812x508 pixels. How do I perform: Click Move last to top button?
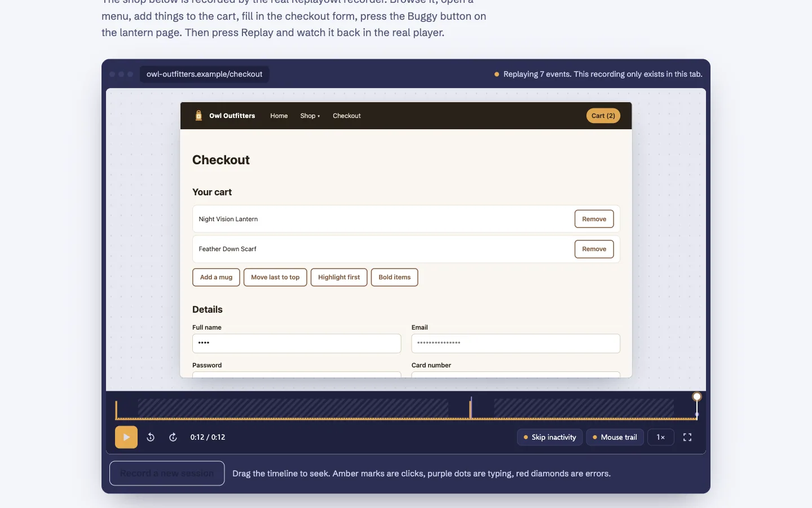coord(275,277)
